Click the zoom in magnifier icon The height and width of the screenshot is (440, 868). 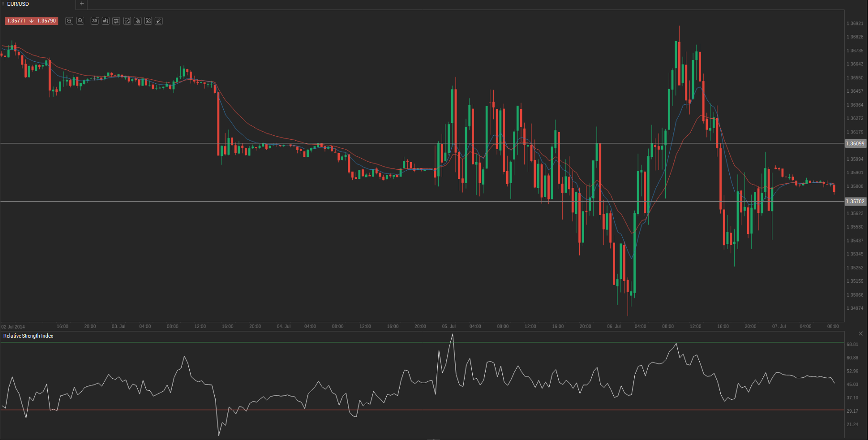point(80,21)
